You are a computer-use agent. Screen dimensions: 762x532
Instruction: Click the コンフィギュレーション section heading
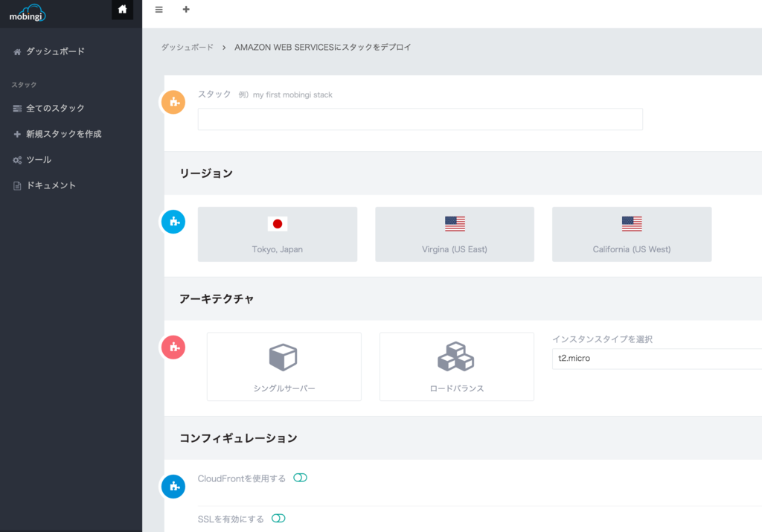[x=238, y=438]
